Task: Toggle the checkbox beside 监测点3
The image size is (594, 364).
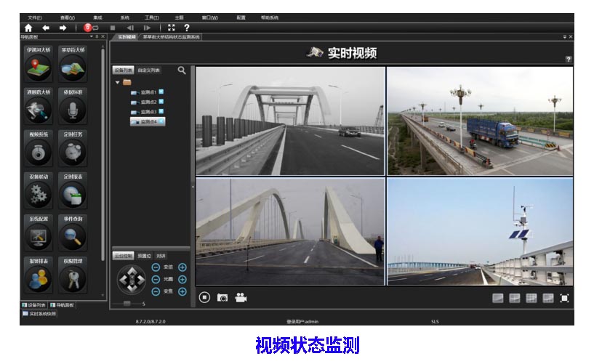Action: coord(161,111)
